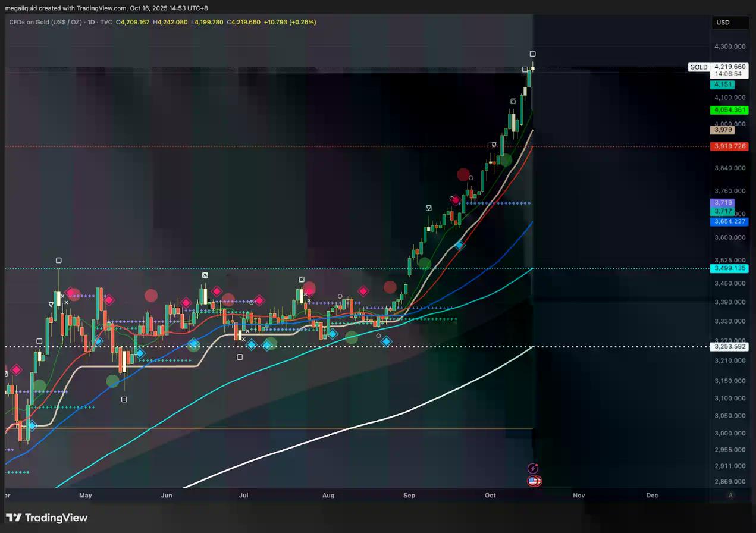
Task: Click the white 3,253.592 price level label
Action: [x=730, y=346]
